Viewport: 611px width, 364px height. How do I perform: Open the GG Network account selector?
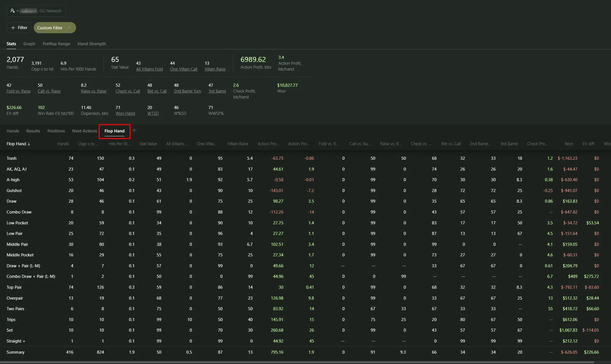(50, 11)
